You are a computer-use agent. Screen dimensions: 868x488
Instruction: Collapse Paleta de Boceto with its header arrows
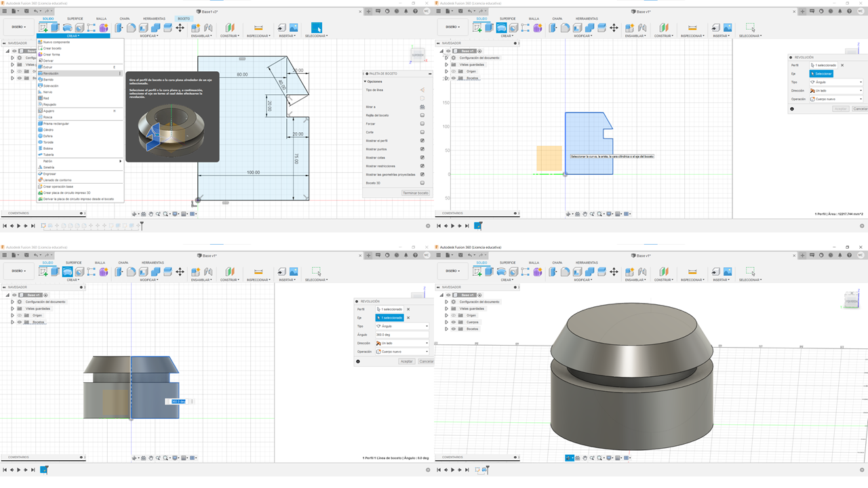430,73
